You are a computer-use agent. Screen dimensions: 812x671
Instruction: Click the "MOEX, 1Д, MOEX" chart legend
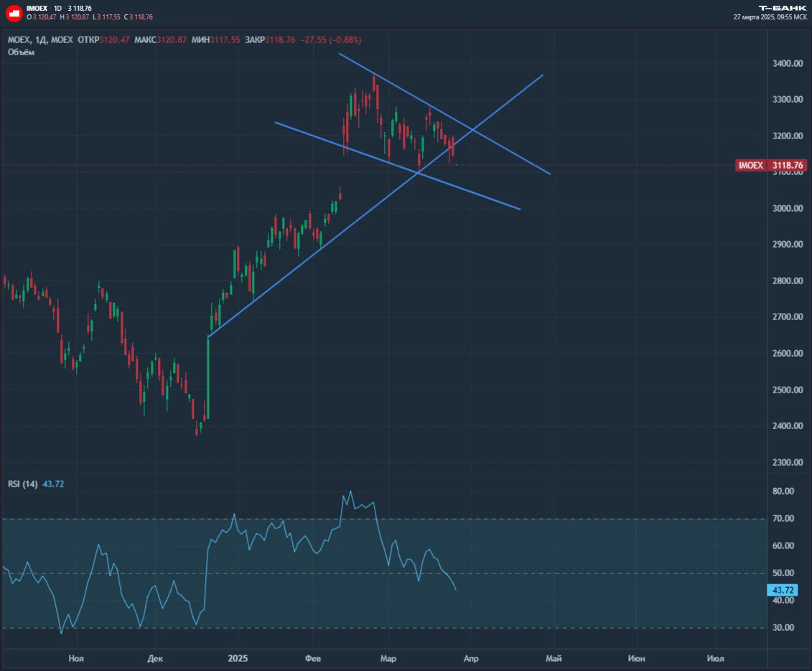[x=40, y=40]
